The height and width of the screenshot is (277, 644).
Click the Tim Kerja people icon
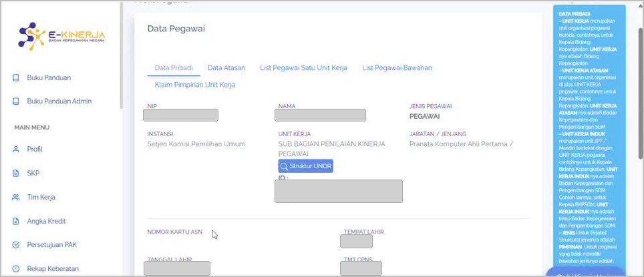pyautogui.click(x=16, y=197)
